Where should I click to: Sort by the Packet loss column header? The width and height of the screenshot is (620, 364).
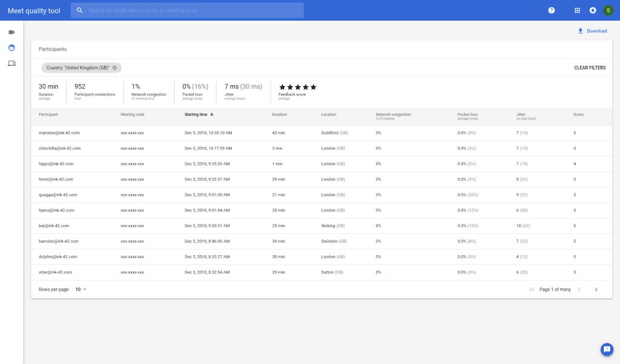[x=467, y=114]
